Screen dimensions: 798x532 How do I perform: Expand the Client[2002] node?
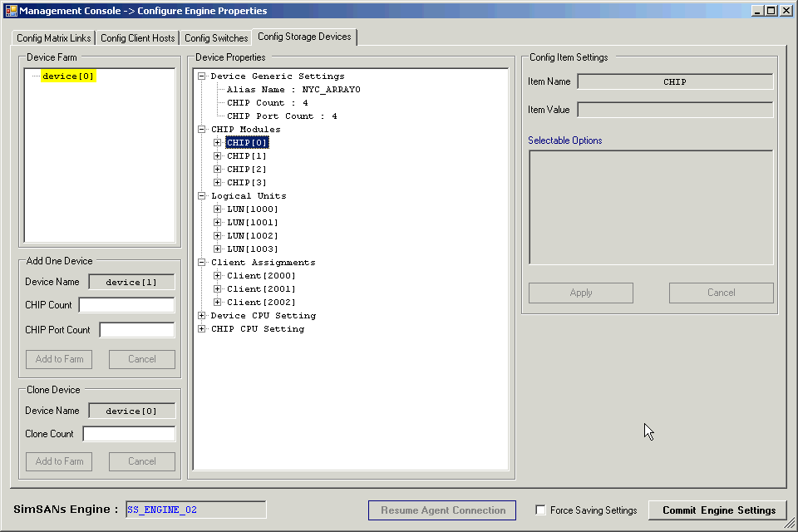click(x=217, y=302)
